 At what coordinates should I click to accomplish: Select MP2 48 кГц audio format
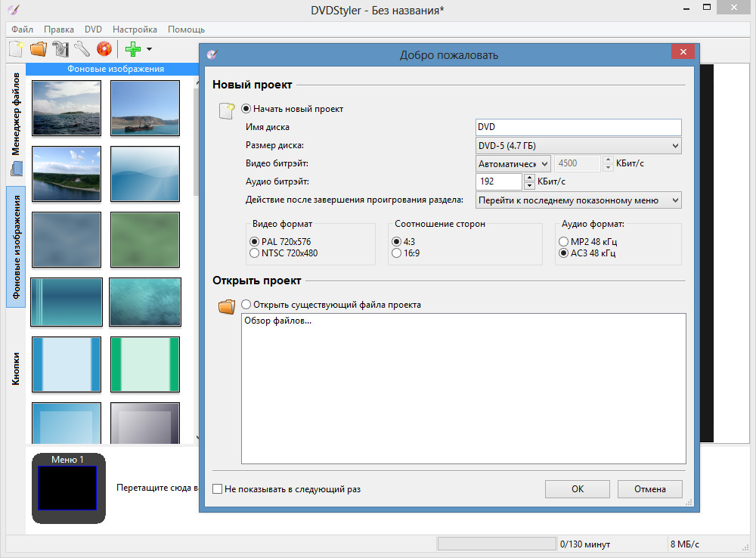click(563, 241)
